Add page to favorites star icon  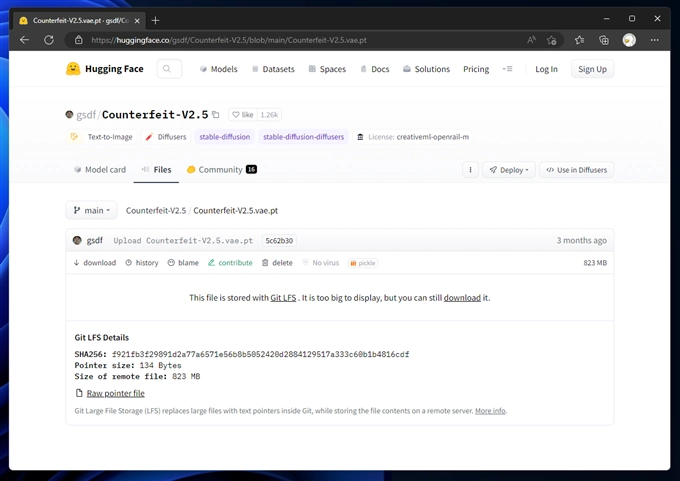coord(551,40)
